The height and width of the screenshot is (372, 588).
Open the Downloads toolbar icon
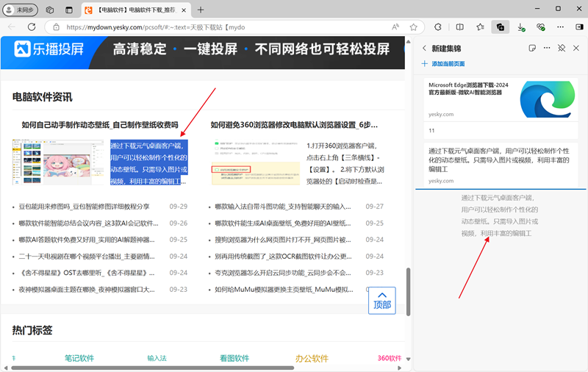520,26
